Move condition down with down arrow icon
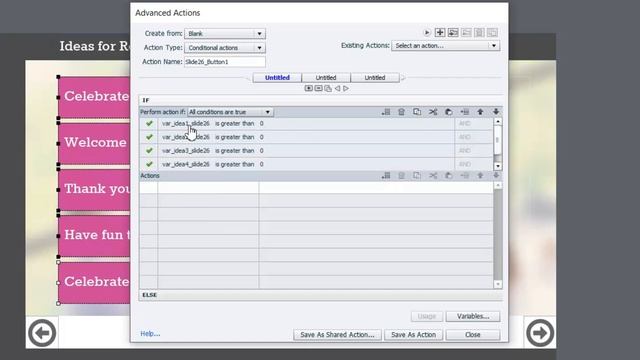The image size is (640, 360). point(496,112)
